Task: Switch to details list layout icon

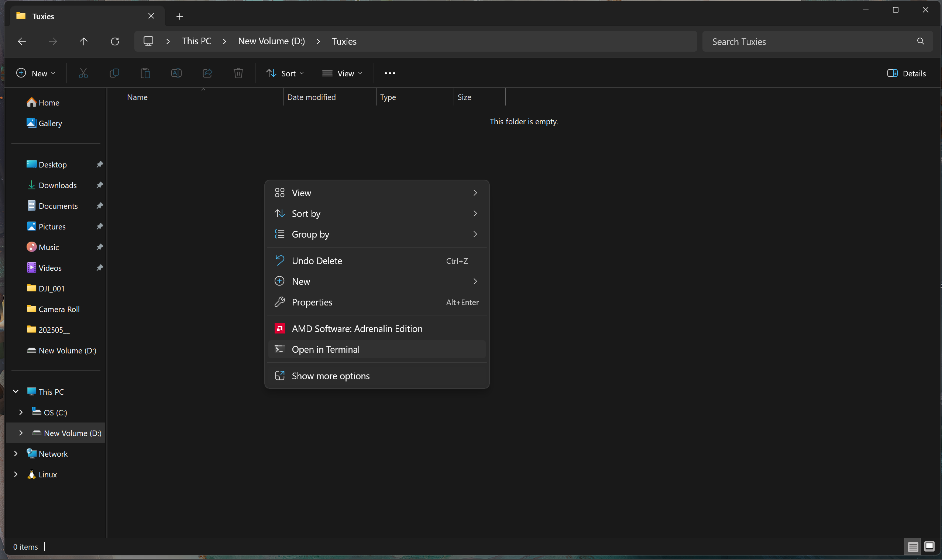Action: [913, 546]
